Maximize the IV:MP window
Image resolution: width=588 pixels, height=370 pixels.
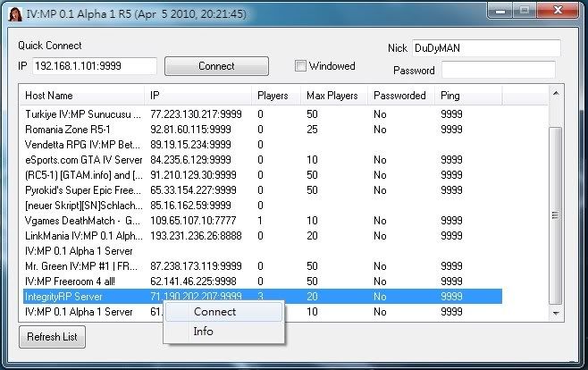(523, 11)
